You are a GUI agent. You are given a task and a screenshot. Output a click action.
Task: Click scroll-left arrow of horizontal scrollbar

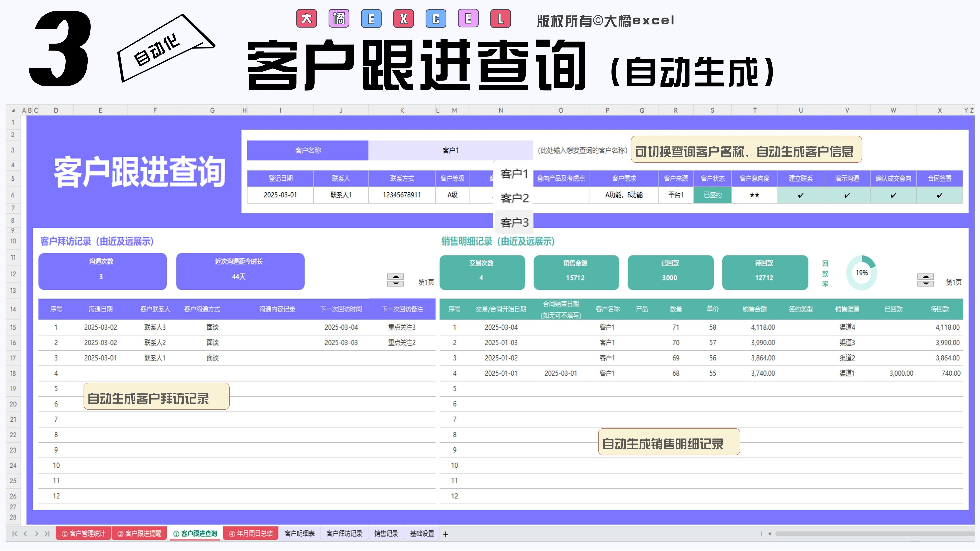click(x=769, y=533)
